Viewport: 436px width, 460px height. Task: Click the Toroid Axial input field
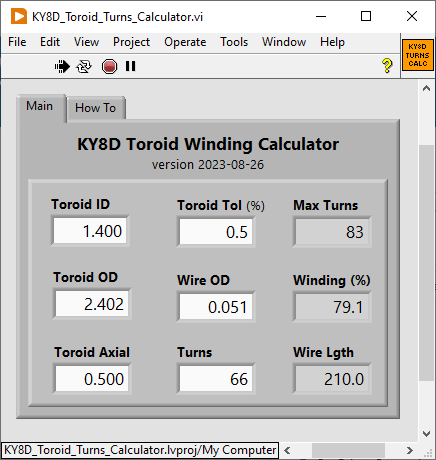92,379
